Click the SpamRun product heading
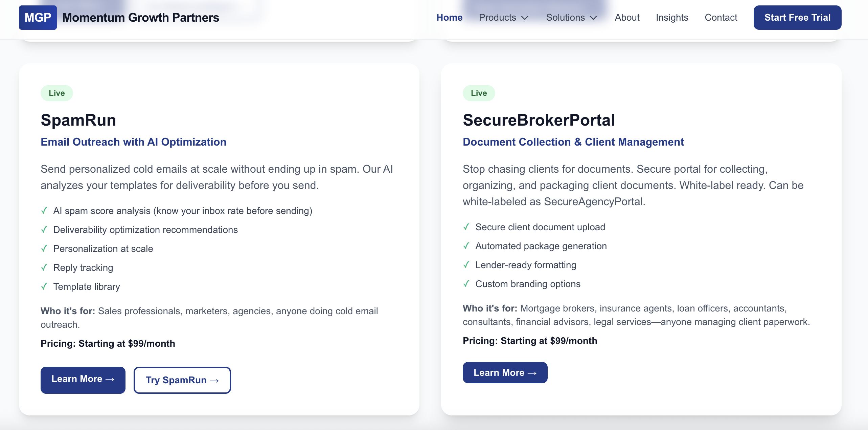 coord(78,120)
